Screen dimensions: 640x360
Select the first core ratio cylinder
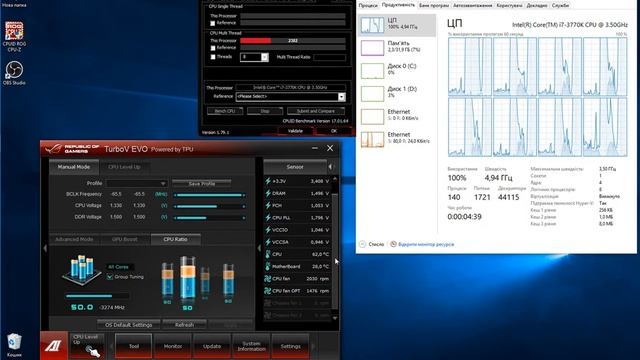coord(167,280)
